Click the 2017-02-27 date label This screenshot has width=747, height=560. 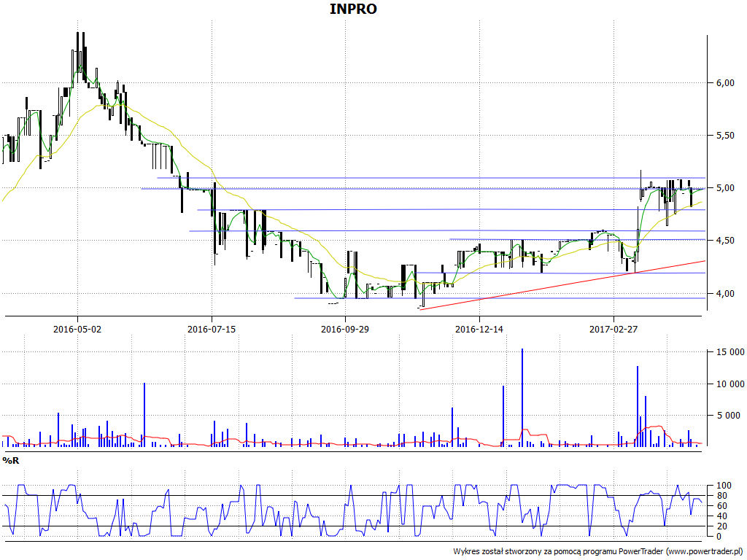[x=614, y=329]
